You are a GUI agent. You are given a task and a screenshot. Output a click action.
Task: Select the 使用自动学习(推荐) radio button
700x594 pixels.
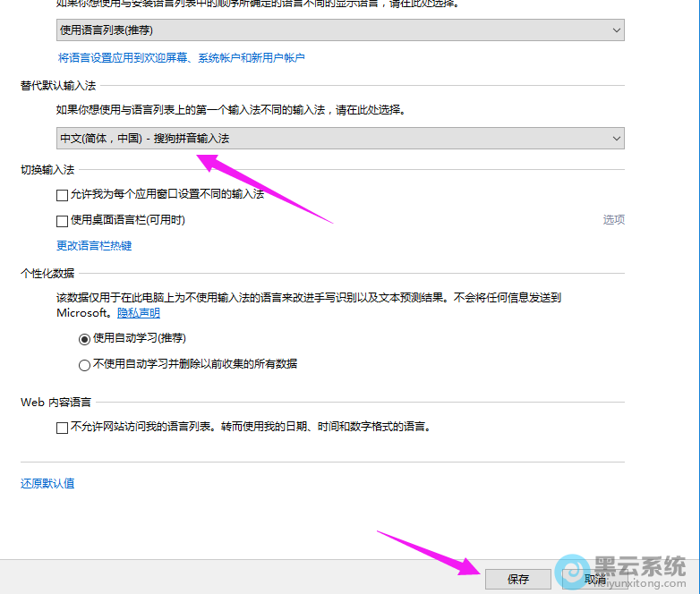click(x=85, y=339)
